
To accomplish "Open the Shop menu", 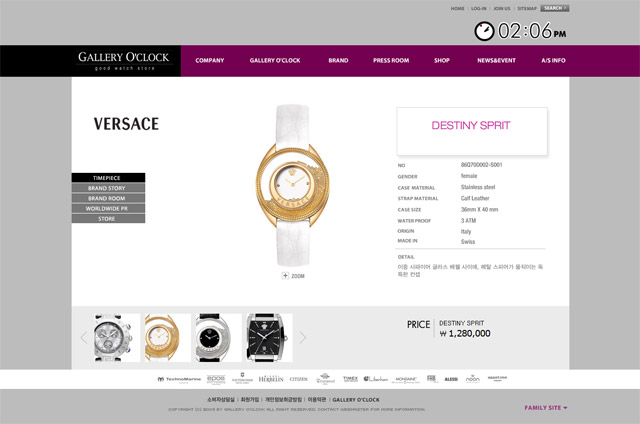I will (442, 60).
